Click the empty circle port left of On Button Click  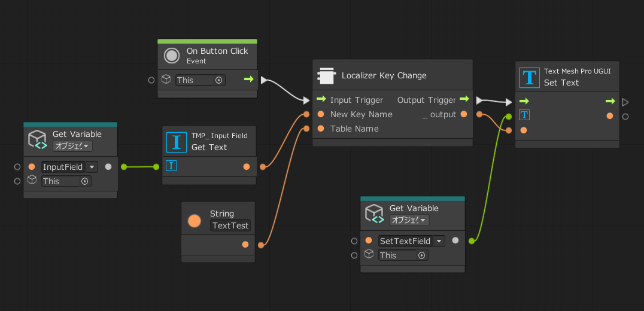tap(151, 80)
